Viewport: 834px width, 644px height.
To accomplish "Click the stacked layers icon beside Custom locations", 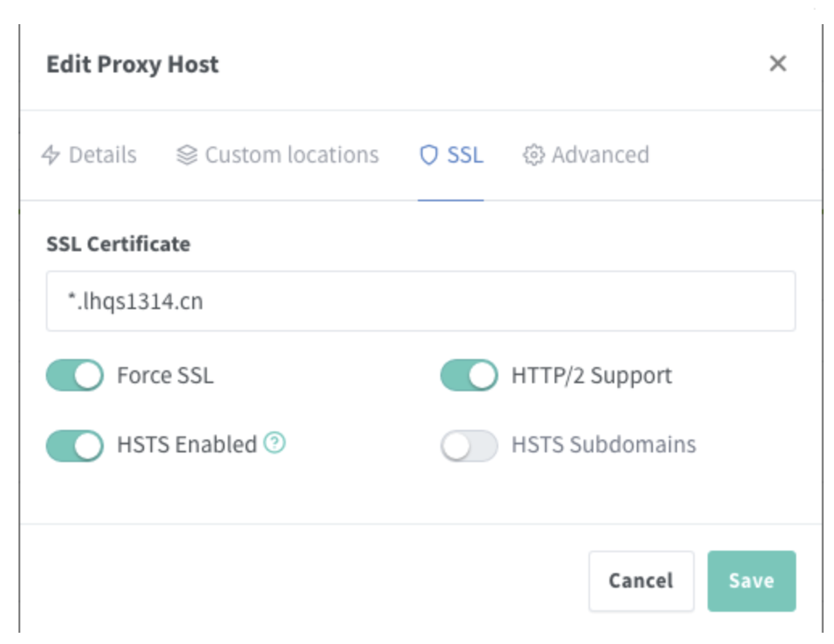I will [x=187, y=155].
